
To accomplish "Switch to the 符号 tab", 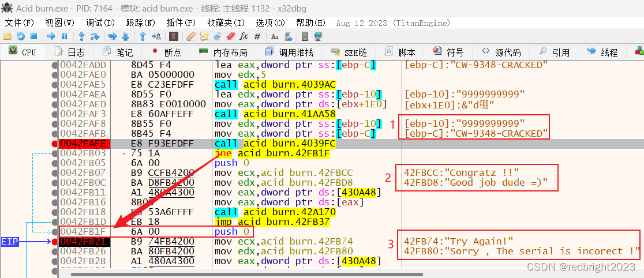I will 448,52.
